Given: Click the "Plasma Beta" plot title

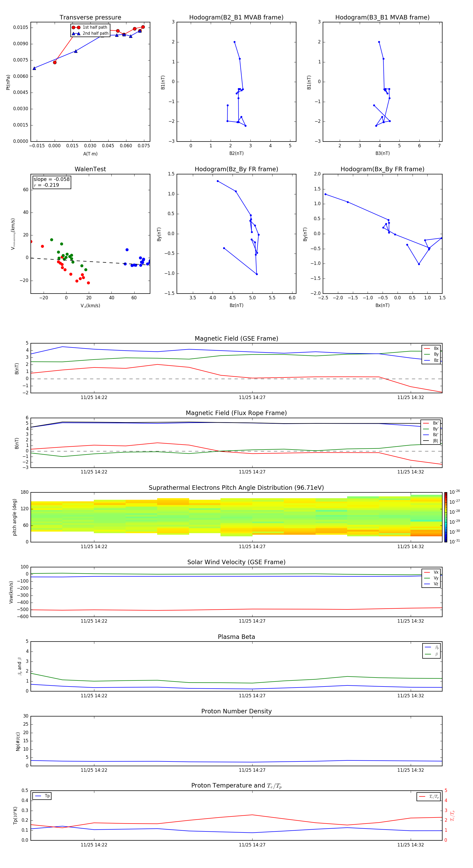Looking at the screenshot, I should tap(236, 637).
